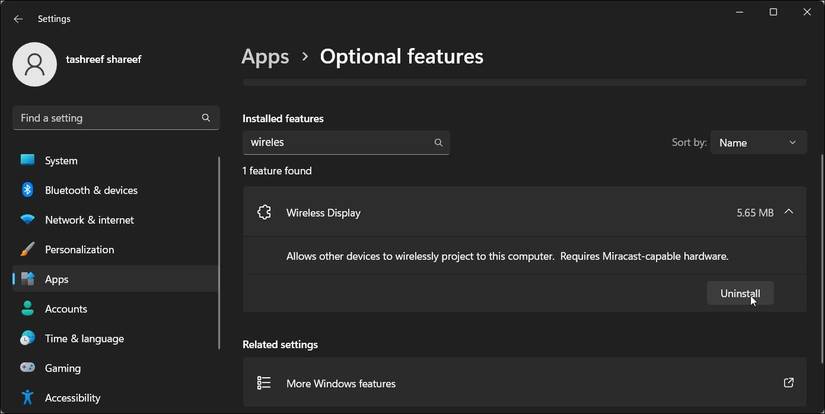The height and width of the screenshot is (414, 825).
Task: Select the Network & internet Wi-Fi icon
Action: 28,220
